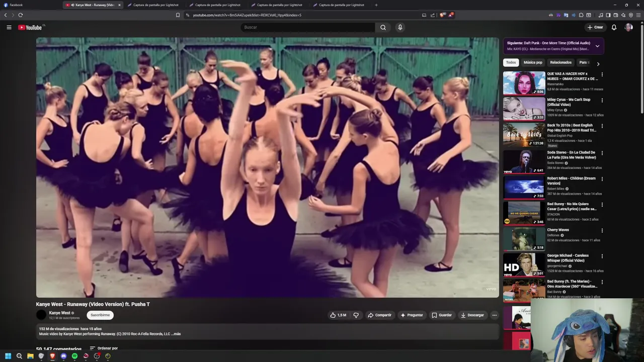
Task: Expand the Siguiente mix playlist panel
Action: (597, 46)
